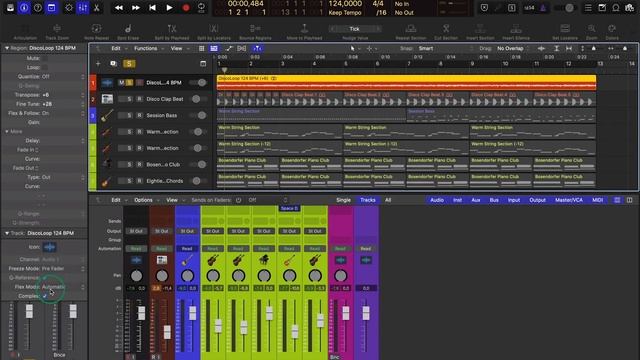Solo the Bosendorfer Club track

pyautogui.click(x=129, y=164)
